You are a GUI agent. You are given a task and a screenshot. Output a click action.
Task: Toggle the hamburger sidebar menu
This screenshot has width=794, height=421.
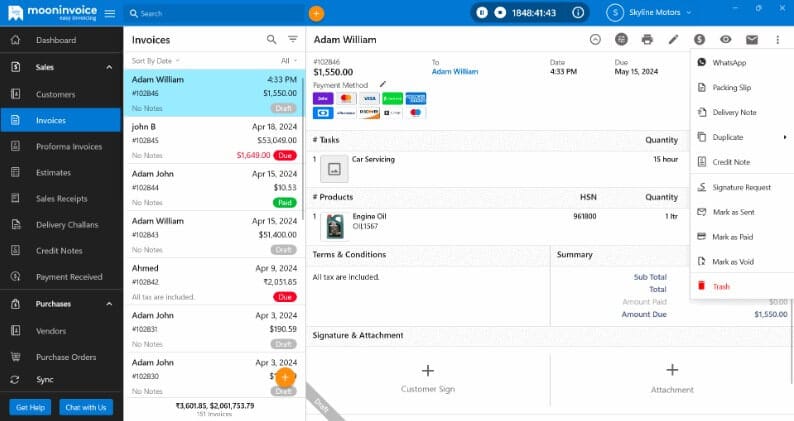pos(109,13)
